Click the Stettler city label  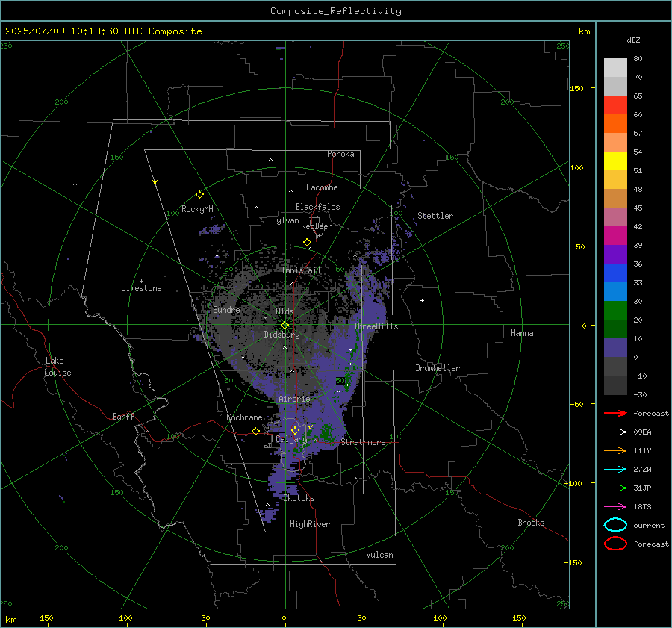coord(435,216)
